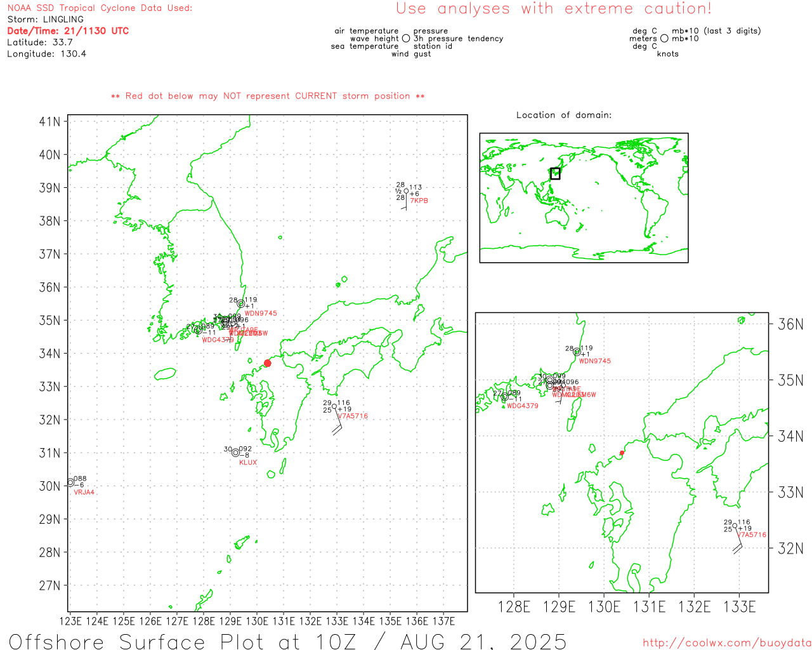Click the 41N latitude axis label
812x650 pixels.
(x=49, y=121)
